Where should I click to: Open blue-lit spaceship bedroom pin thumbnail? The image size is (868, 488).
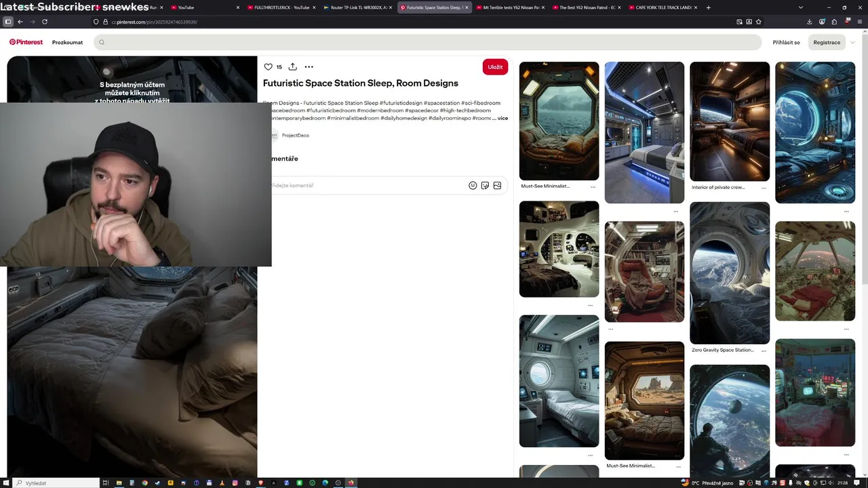[644, 132]
